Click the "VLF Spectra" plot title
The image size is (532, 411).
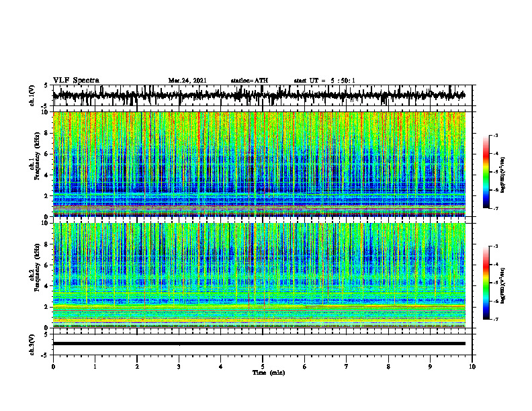point(76,81)
